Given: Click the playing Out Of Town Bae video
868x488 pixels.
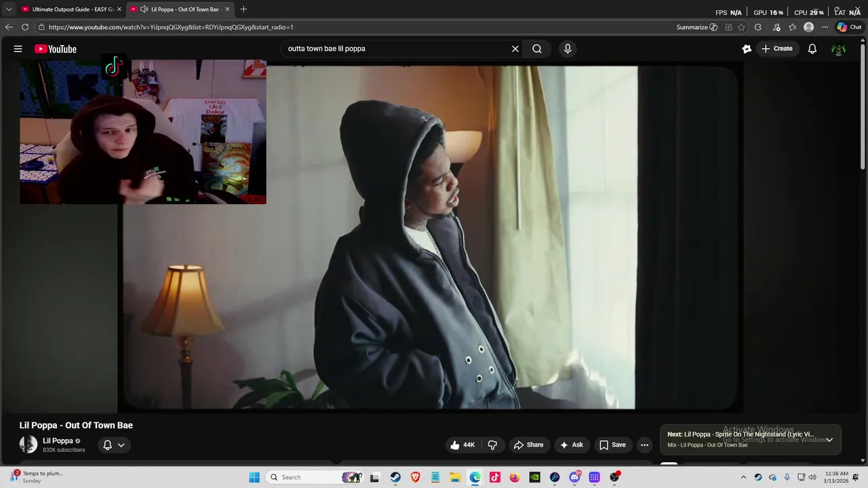Looking at the screenshot, I should pyautogui.click(x=431, y=237).
